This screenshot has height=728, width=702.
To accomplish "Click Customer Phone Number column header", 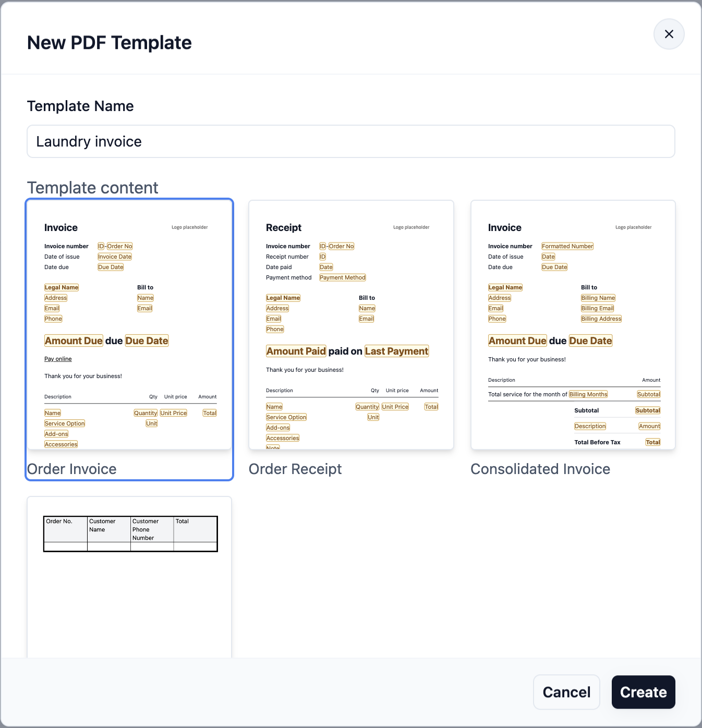I will [152, 529].
